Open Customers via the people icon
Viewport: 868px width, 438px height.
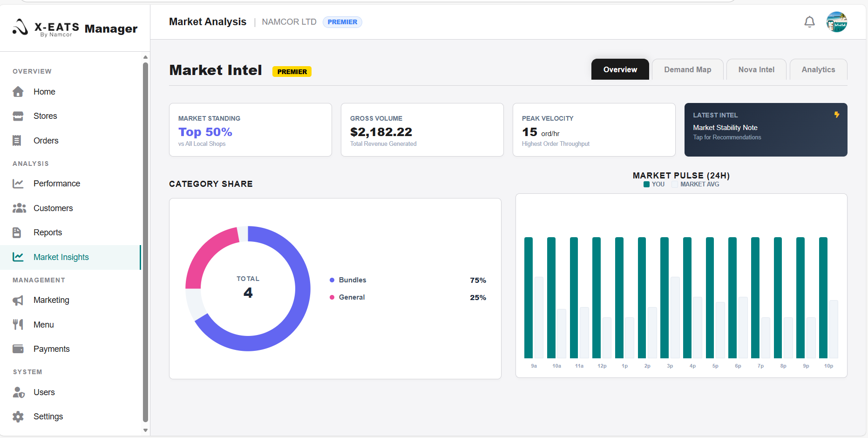point(19,208)
